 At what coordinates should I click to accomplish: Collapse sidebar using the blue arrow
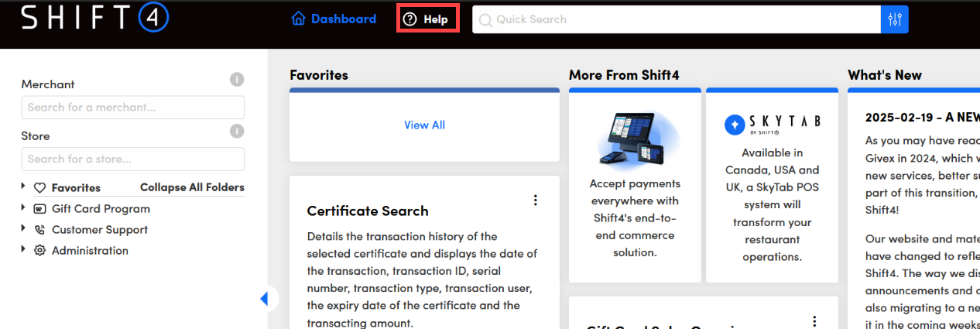click(265, 299)
